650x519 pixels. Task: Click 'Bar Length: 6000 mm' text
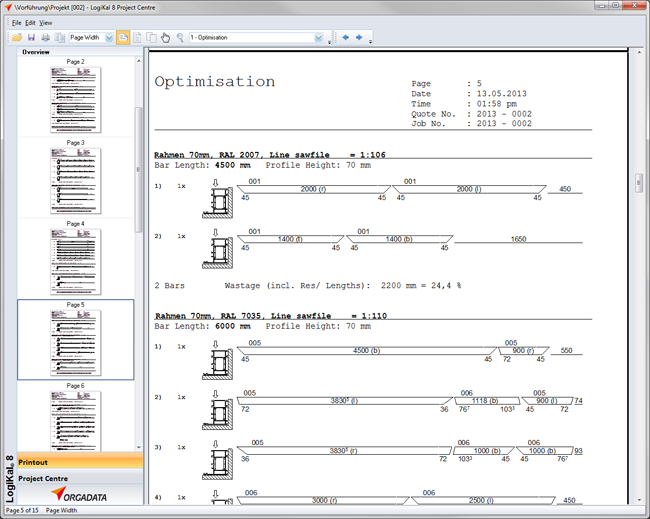[202, 326]
